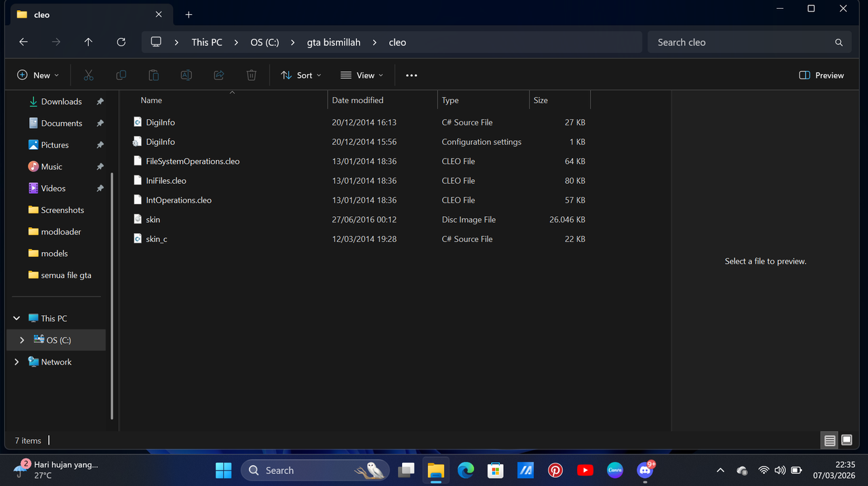The image size is (868, 486).
Task: Go up one folder level arrow
Action: point(88,42)
